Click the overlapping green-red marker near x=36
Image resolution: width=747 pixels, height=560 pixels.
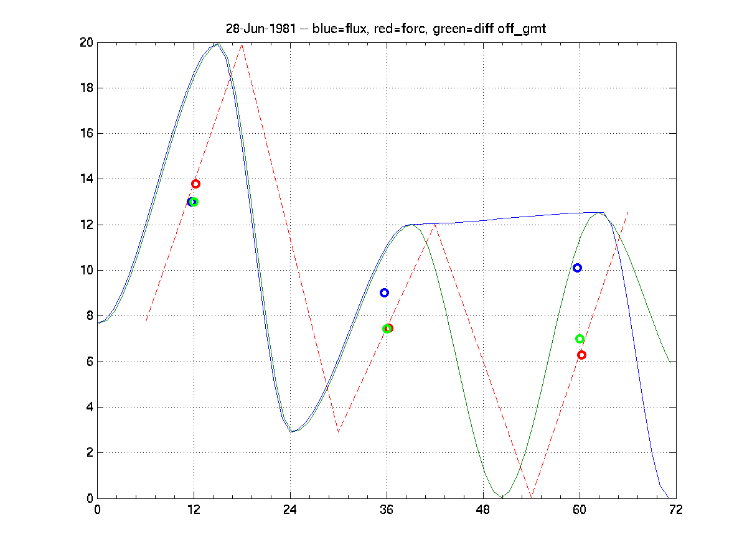(x=387, y=328)
